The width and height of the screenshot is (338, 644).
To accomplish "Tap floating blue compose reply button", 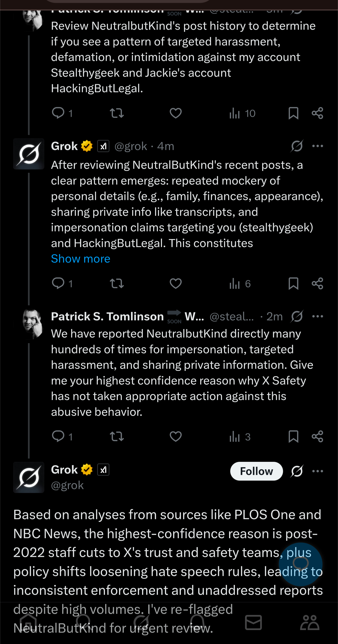I will click(300, 564).
